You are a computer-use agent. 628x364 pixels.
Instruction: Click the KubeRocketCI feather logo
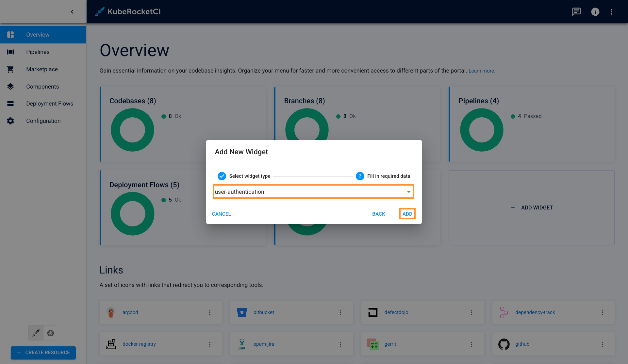[99, 11]
